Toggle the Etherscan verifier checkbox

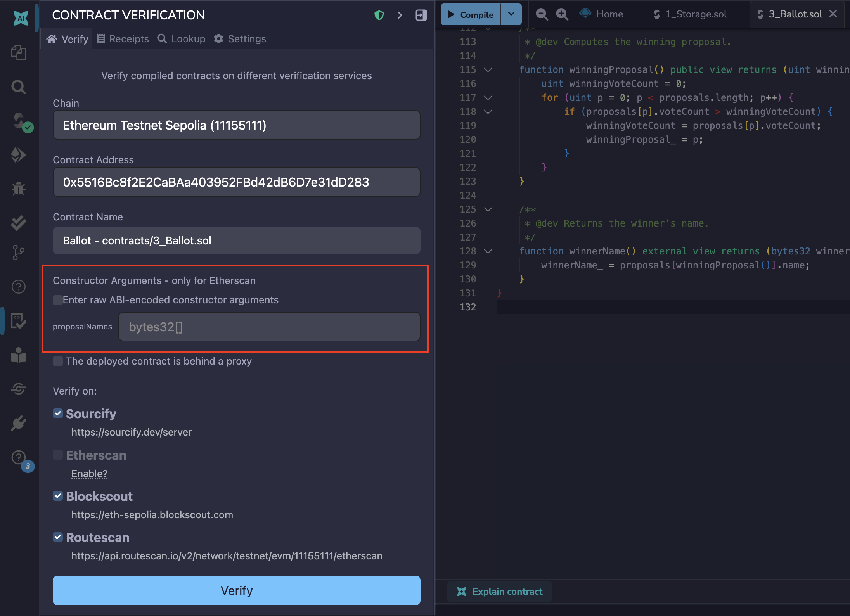[58, 455]
